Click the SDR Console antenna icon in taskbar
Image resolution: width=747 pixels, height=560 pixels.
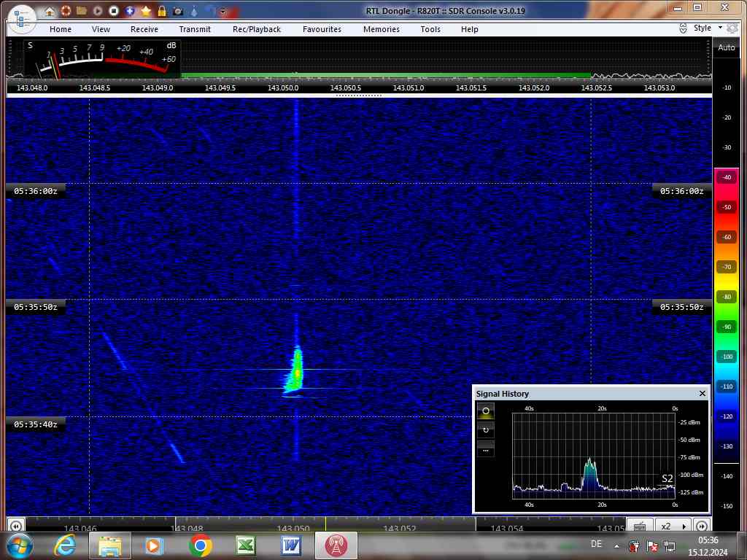pyautogui.click(x=336, y=545)
